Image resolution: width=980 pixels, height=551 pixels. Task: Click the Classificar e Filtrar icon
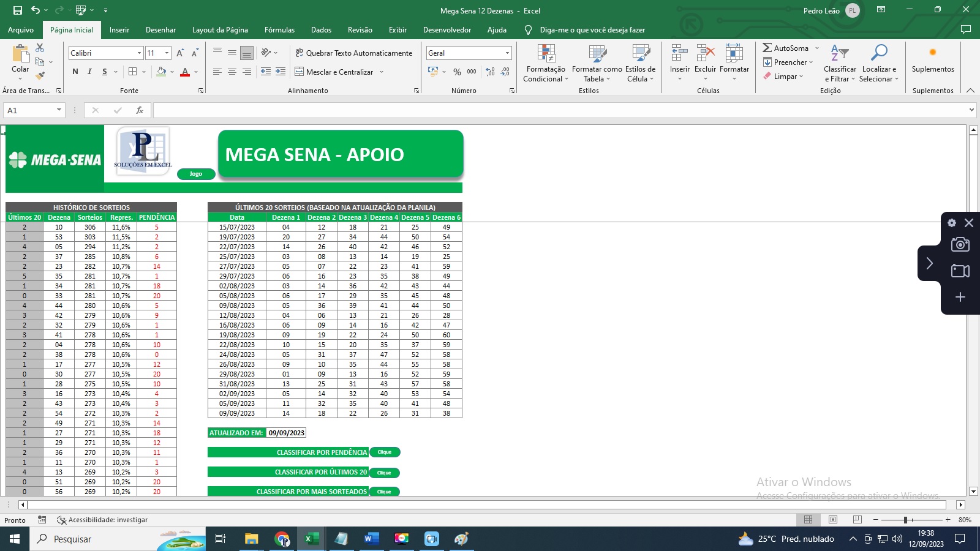coord(840,53)
